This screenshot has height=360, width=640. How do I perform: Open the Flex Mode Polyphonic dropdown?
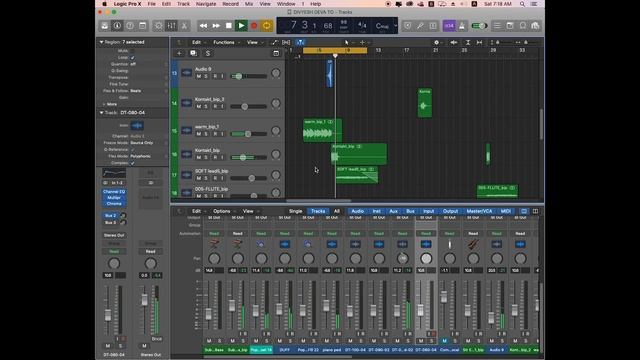point(148,156)
